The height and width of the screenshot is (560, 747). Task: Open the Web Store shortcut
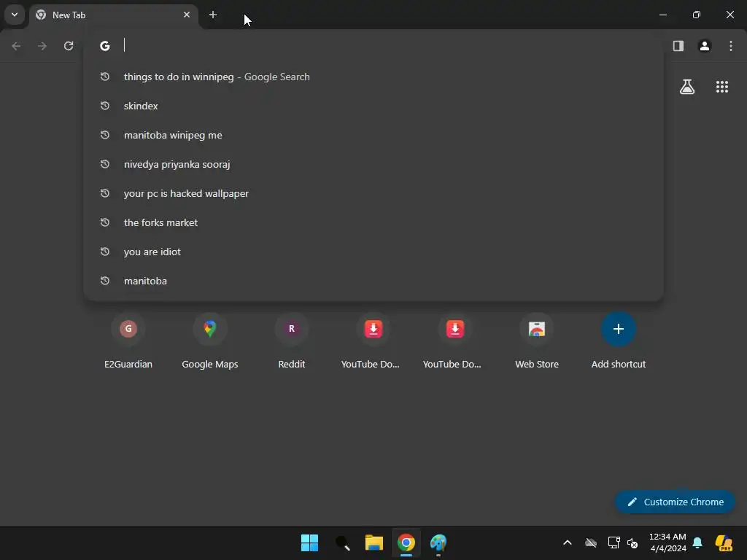537,341
